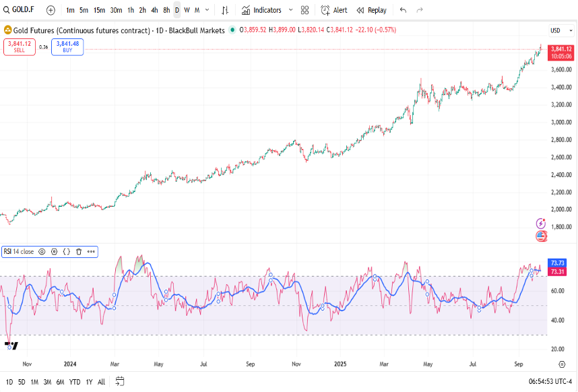
Task: Open the Alert creation button
Action: (x=334, y=10)
